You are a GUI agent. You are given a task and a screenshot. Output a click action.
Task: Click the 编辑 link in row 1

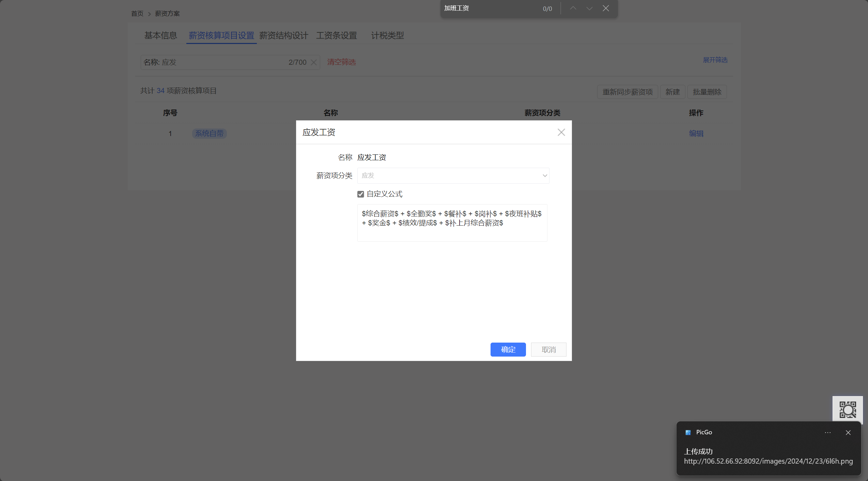696,134
